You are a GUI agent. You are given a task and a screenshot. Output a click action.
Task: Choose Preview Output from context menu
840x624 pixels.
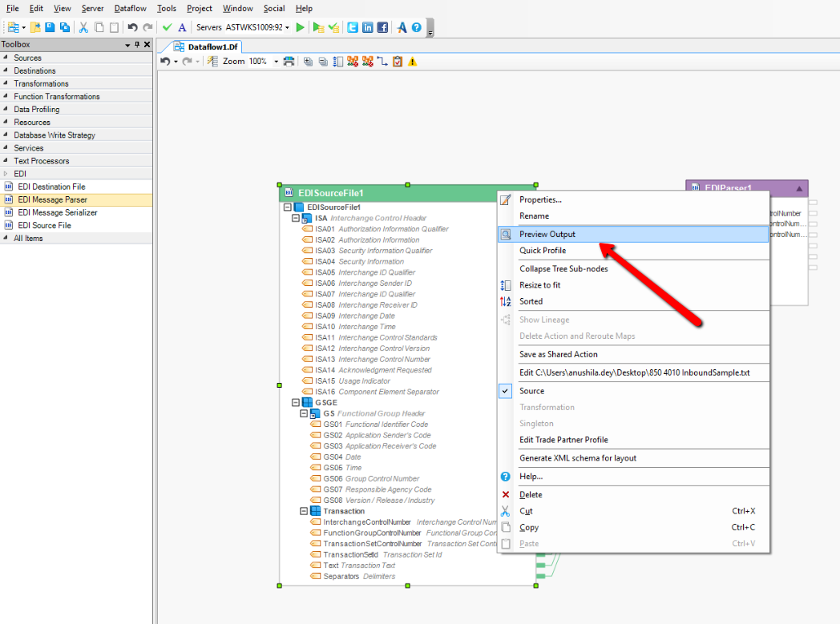pos(547,234)
